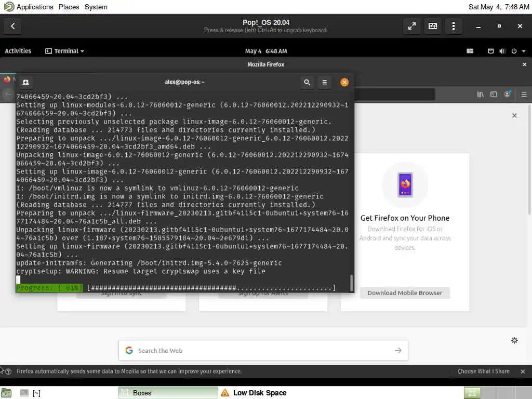Open the Boxes three-dot menu
Screen dimensions: 532x399
click(x=453, y=26)
